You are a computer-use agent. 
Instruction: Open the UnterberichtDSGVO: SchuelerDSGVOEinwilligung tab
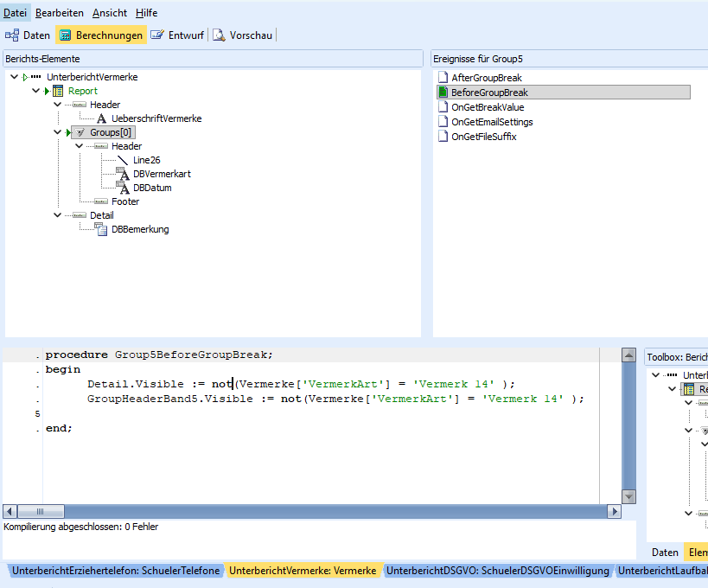pyautogui.click(x=498, y=571)
